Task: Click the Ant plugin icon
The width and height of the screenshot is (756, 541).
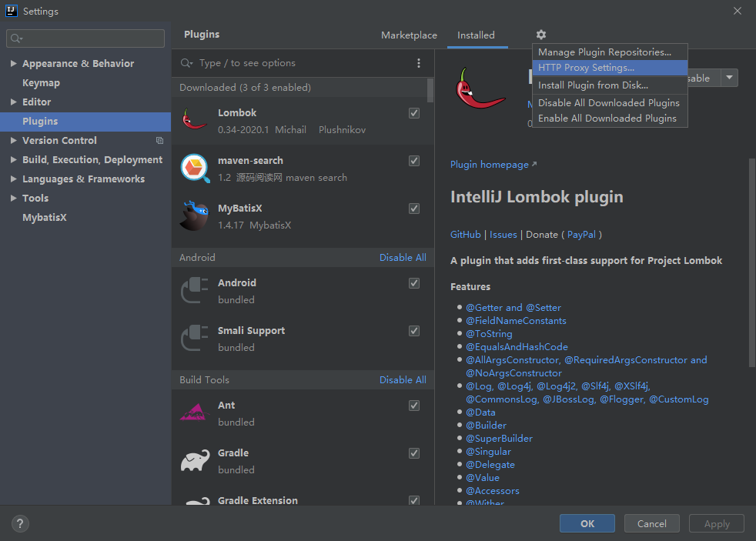Action: (194, 412)
